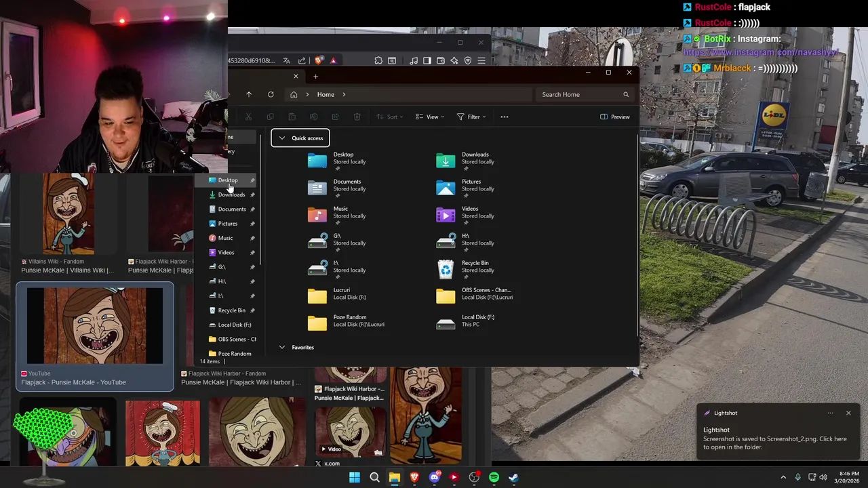The image size is (868, 488).
Task: Click the Villains Wiki Punsie McKale image
Action: (x=68, y=214)
